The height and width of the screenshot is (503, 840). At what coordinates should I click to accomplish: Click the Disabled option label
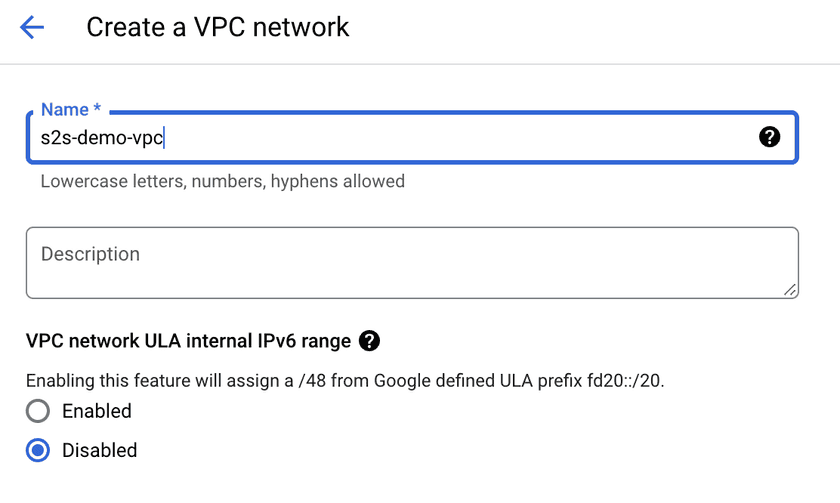coord(99,450)
